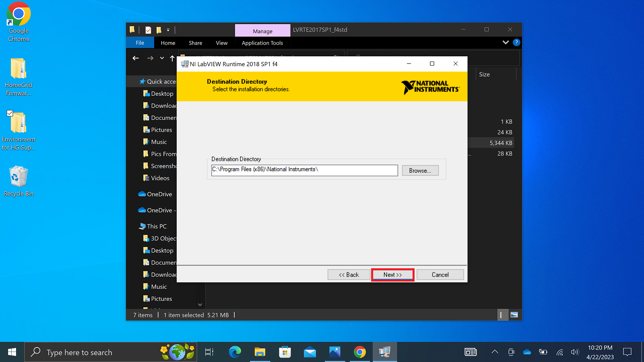
Task: Open File Explorer from taskbar
Action: coord(260,352)
